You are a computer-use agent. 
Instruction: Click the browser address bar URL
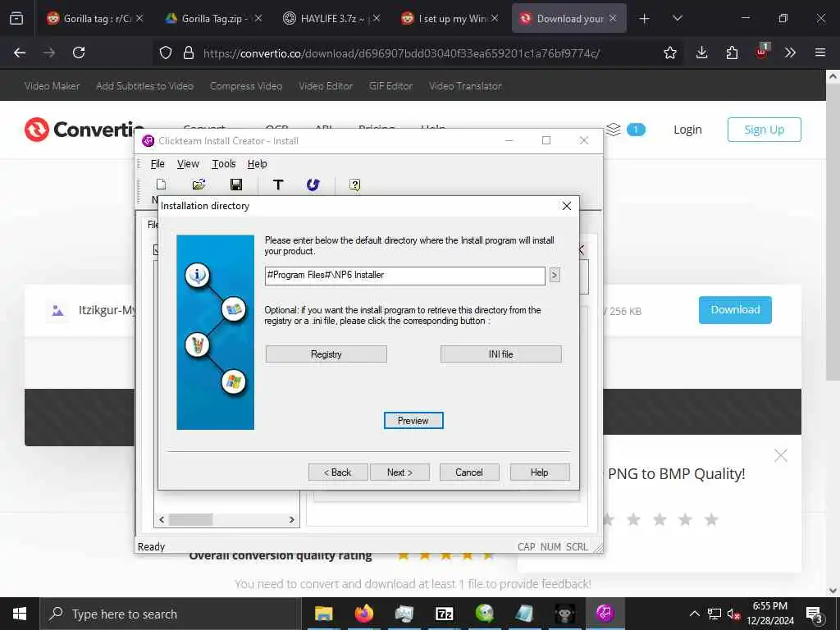(401, 53)
